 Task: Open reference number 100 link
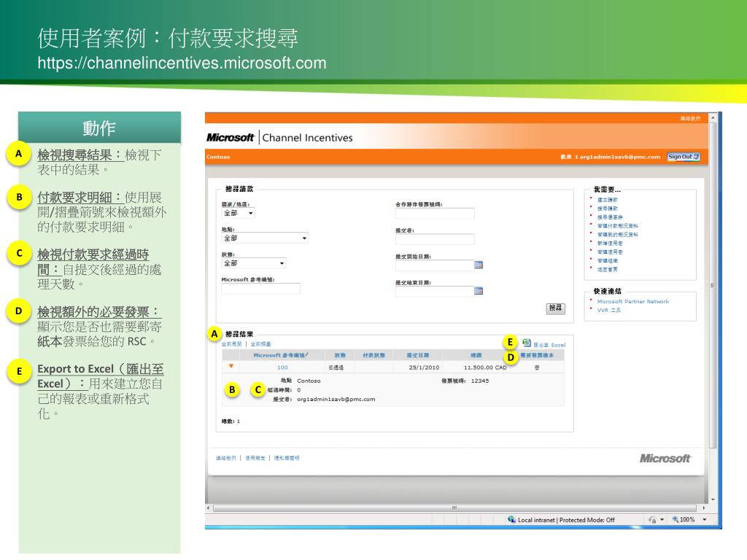click(282, 367)
